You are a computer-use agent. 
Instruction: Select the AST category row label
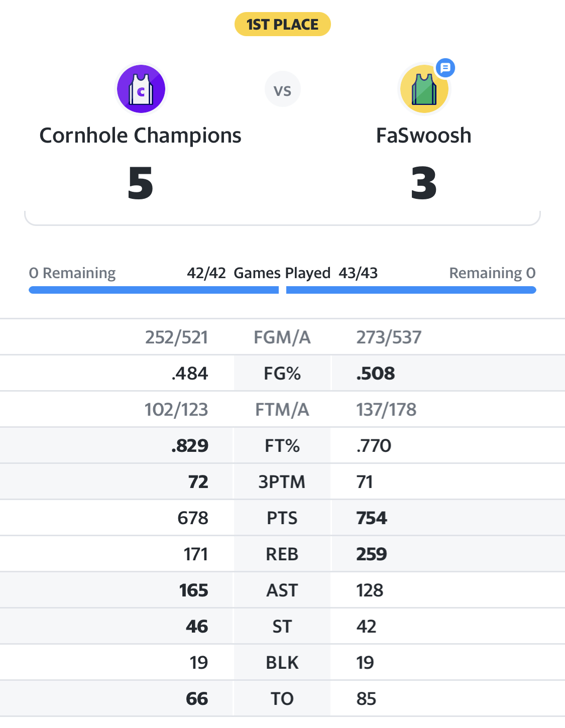click(x=282, y=590)
